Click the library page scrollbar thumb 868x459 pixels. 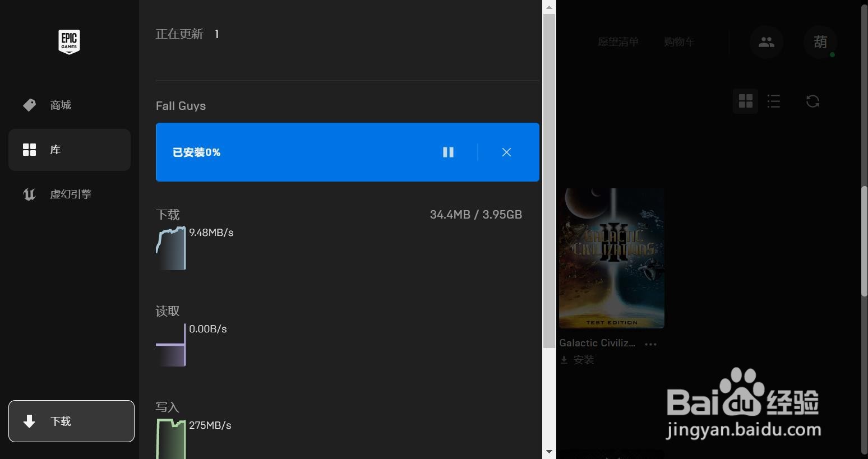[864, 241]
